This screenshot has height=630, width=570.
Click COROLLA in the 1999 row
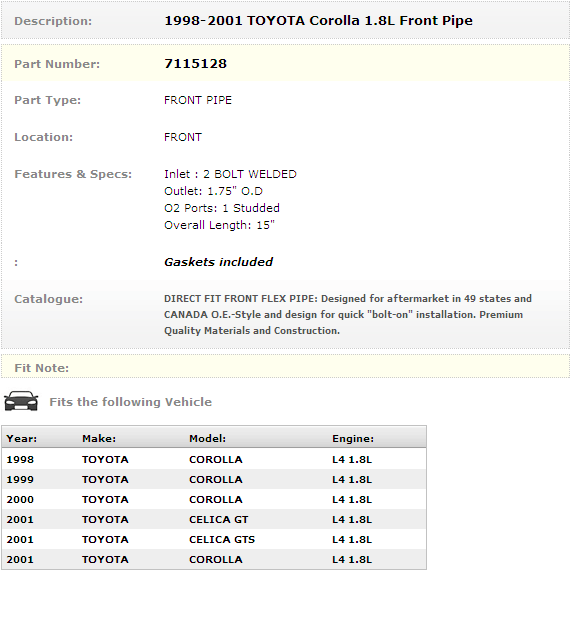tap(216, 479)
